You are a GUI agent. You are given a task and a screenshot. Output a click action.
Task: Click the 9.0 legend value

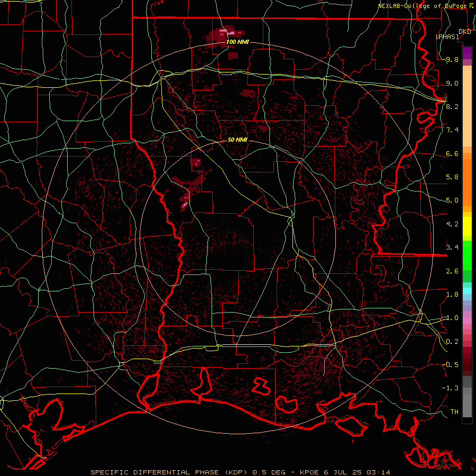(452, 83)
